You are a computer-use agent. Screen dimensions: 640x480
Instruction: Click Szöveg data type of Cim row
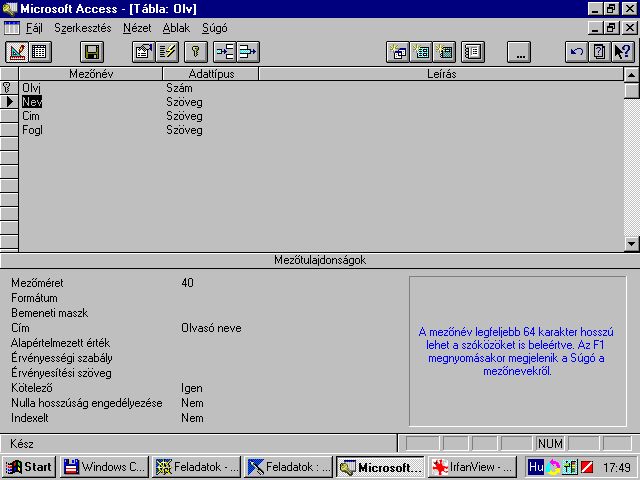coord(211,116)
